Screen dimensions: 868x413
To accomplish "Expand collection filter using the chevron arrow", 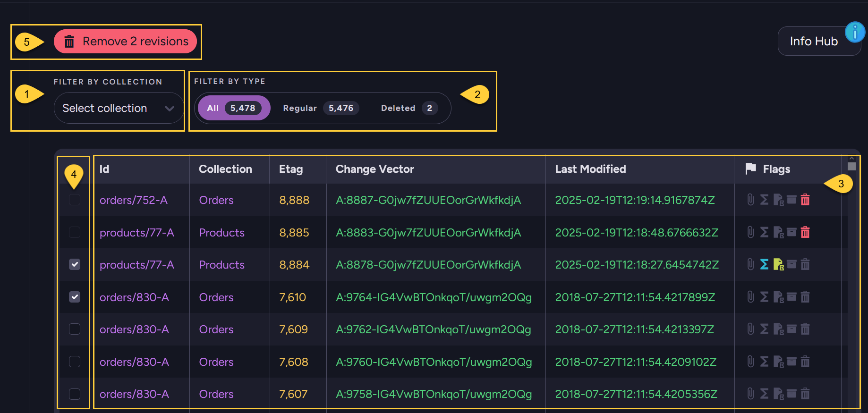I will [170, 109].
